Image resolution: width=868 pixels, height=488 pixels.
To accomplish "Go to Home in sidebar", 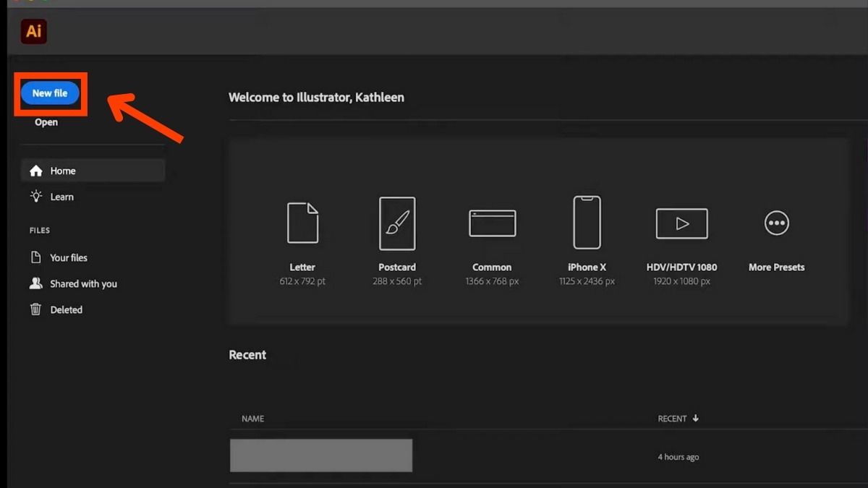I will [93, 171].
